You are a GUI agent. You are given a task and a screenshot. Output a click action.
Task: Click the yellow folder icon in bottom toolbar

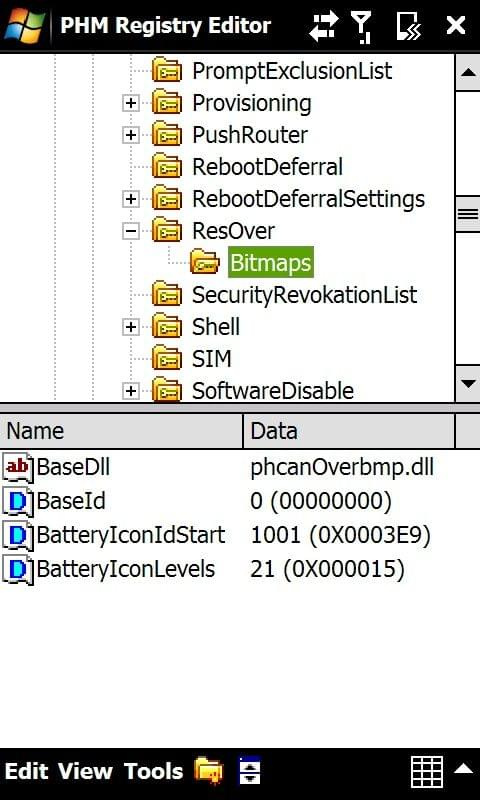point(209,771)
